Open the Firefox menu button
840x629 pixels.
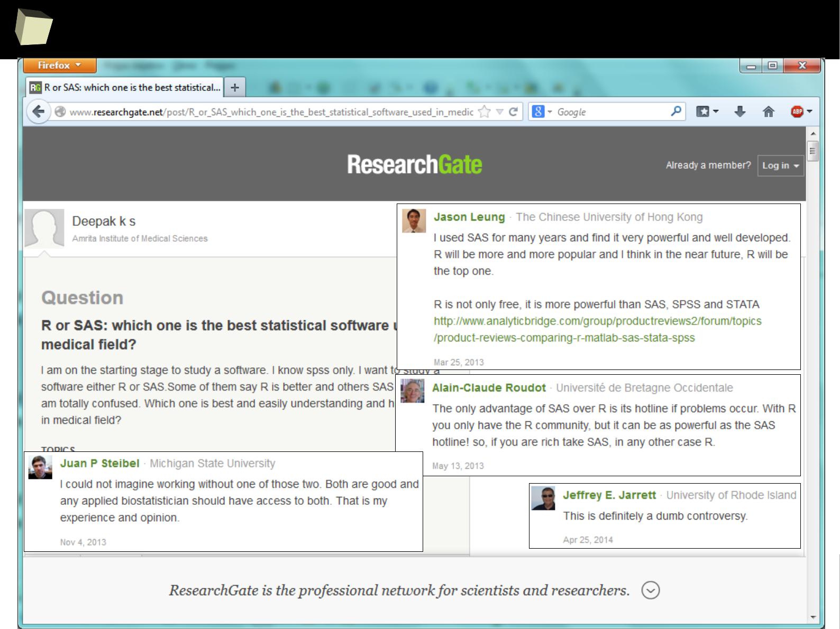point(60,65)
